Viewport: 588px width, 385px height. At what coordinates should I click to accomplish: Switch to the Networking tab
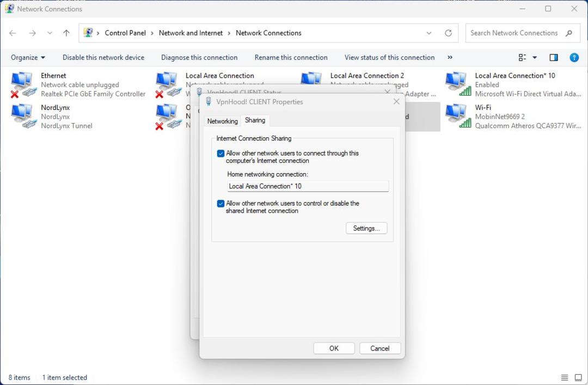coord(222,121)
